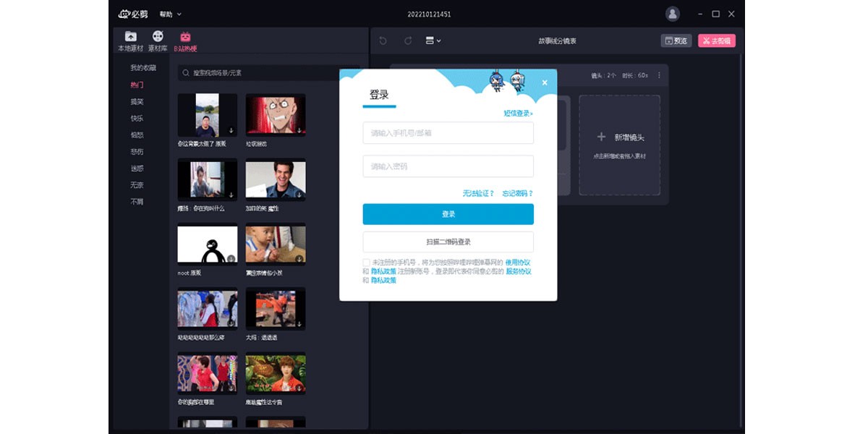Click the 镜头：2个 shot count text
Viewport: 868px width, 434px height.
tap(603, 75)
